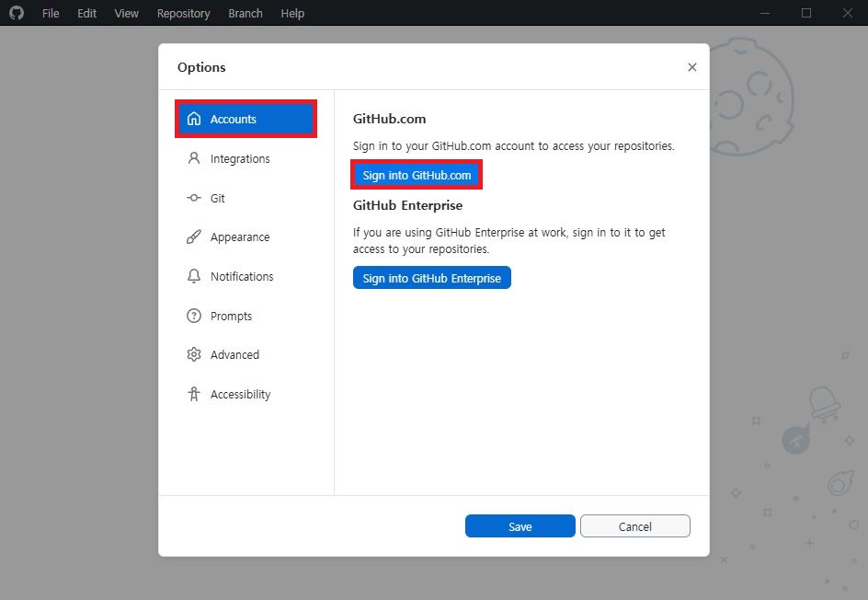Close the GitHub Desktop window
The width and height of the screenshot is (868, 600).
[x=848, y=13]
